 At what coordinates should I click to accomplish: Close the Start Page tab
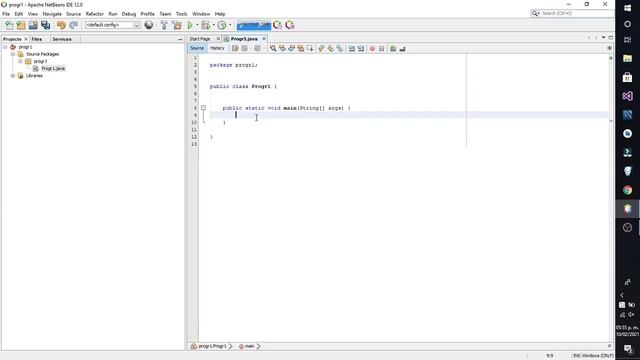point(218,39)
